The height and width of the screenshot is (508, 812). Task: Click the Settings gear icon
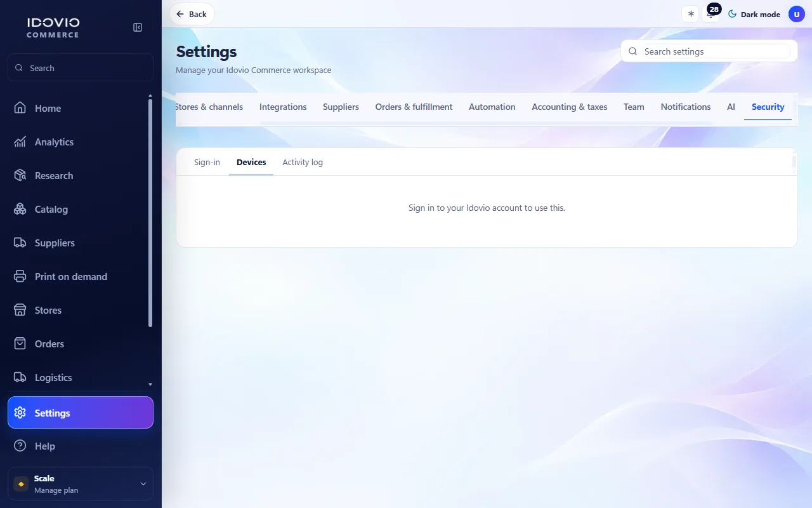point(20,413)
